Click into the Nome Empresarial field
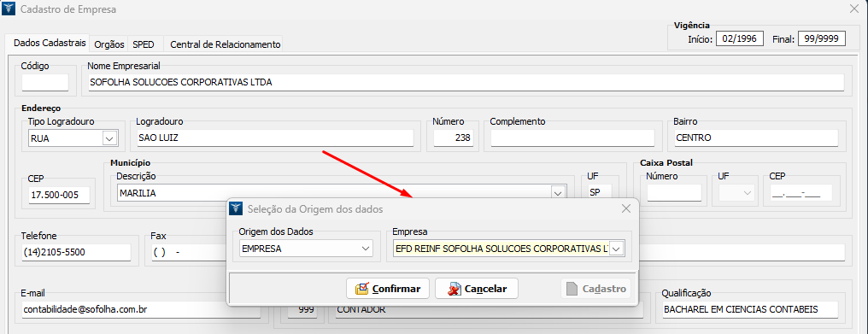This screenshot has width=868, height=334. tap(466, 83)
